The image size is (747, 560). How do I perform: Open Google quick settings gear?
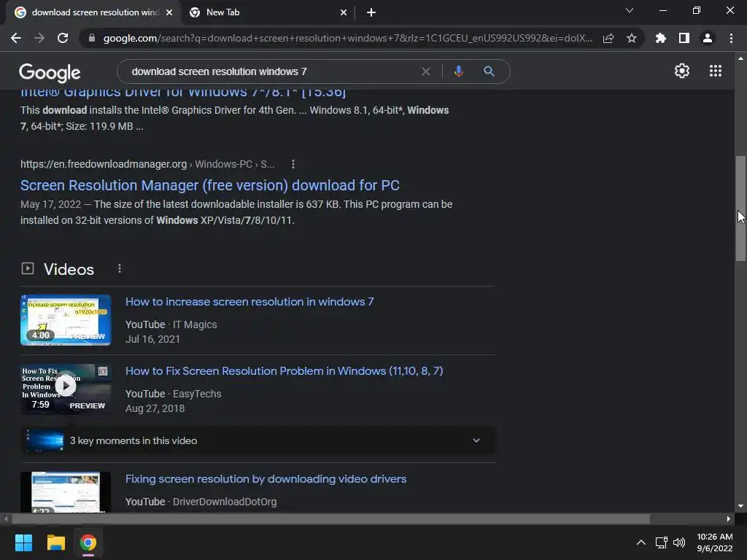pos(682,71)
